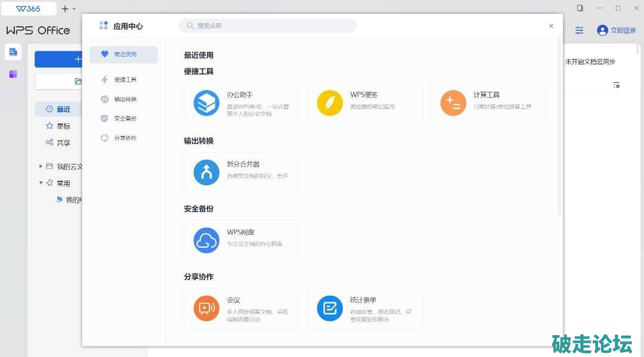
Task: Open the 统计表单 form app
Action: [x=330, y=309]
